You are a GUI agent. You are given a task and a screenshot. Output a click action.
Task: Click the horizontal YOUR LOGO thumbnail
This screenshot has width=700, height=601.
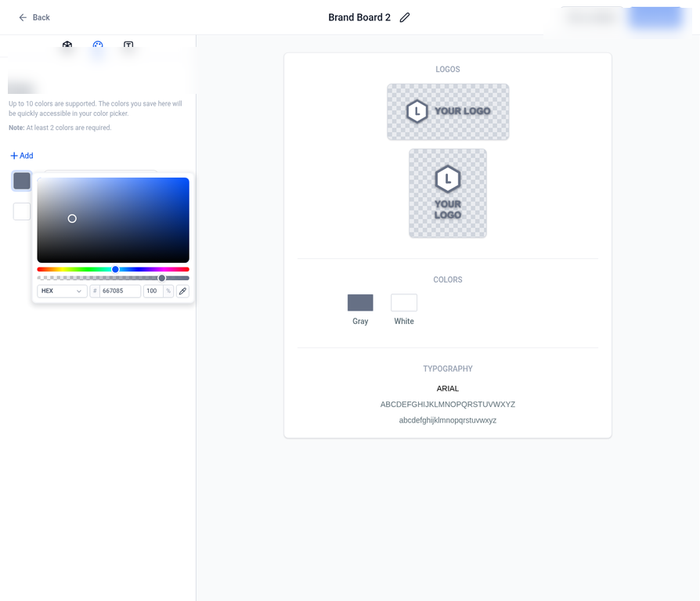pyautogui.click(x=448, y=112)
